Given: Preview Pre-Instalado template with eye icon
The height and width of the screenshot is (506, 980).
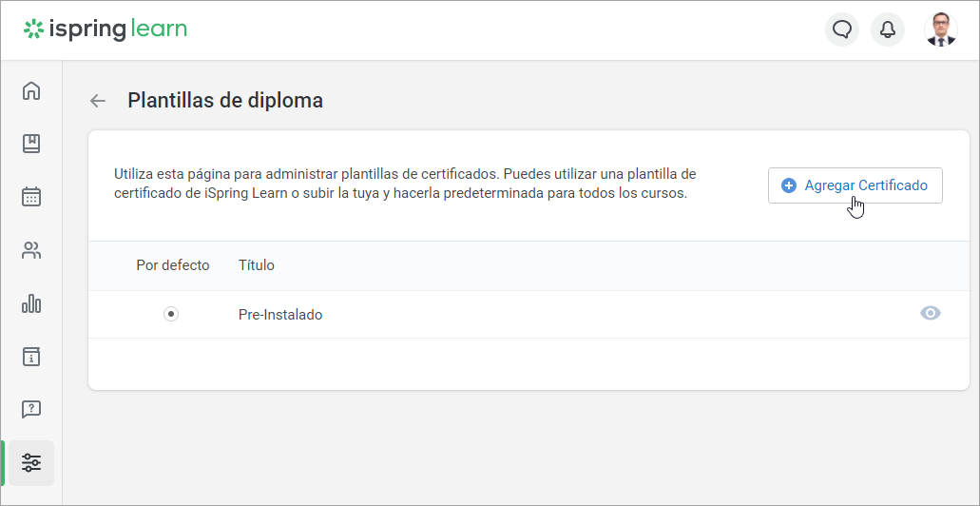Looking at the screenshot, I should [x=931, y=314].
